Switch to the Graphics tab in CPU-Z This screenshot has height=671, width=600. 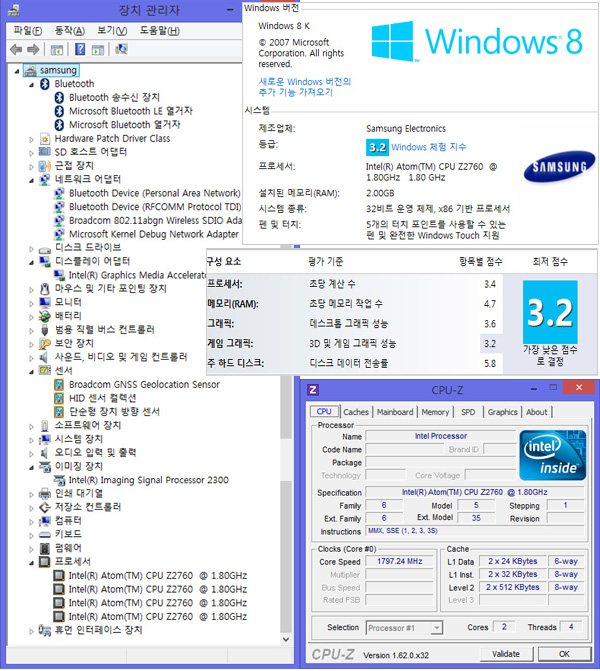(x=502, y=412)
